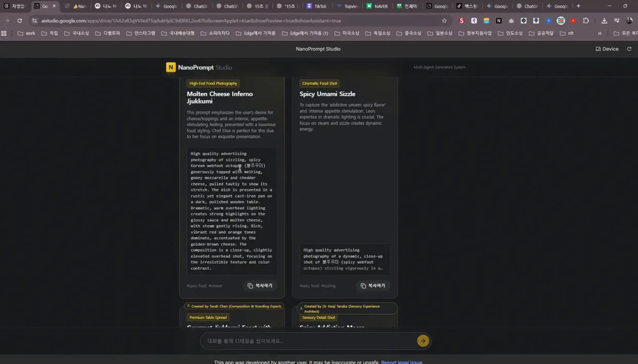
Task: Click the Molten Cheese Inferno Jjukkumi title
Action: 220,97
